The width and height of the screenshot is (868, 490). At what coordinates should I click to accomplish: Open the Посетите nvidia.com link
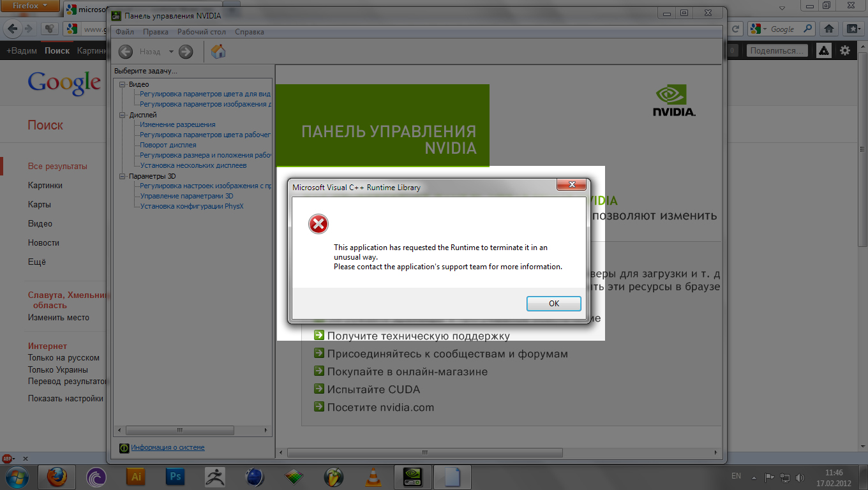coord(380,407)
